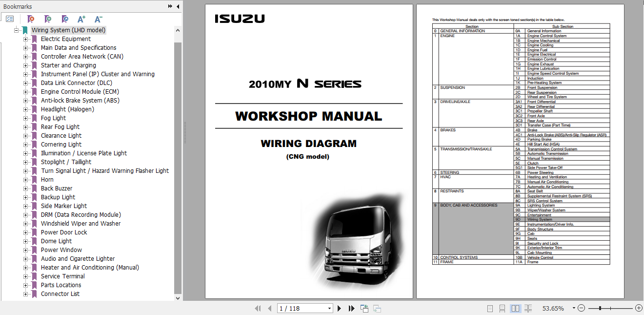Expand the Electric Equipment bookmark
Viewport: 644px width, 315px height.
pyautogui.click(x=25, y=39)
